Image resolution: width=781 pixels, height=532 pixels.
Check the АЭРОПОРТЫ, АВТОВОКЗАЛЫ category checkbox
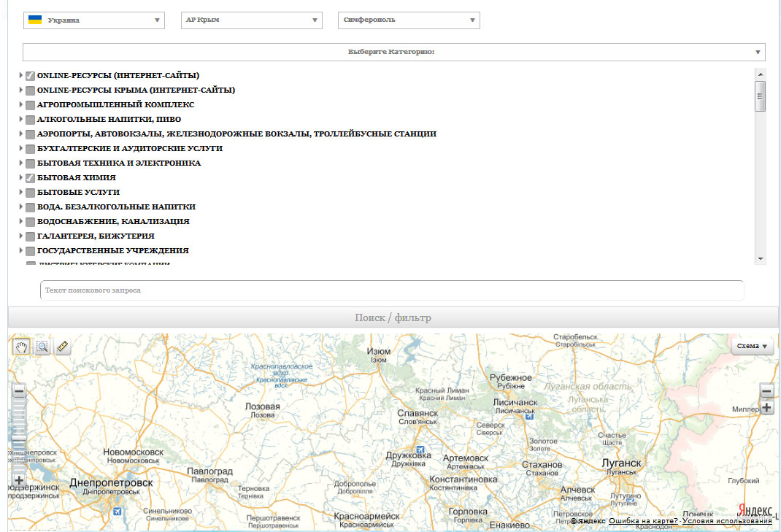(31, 134)
